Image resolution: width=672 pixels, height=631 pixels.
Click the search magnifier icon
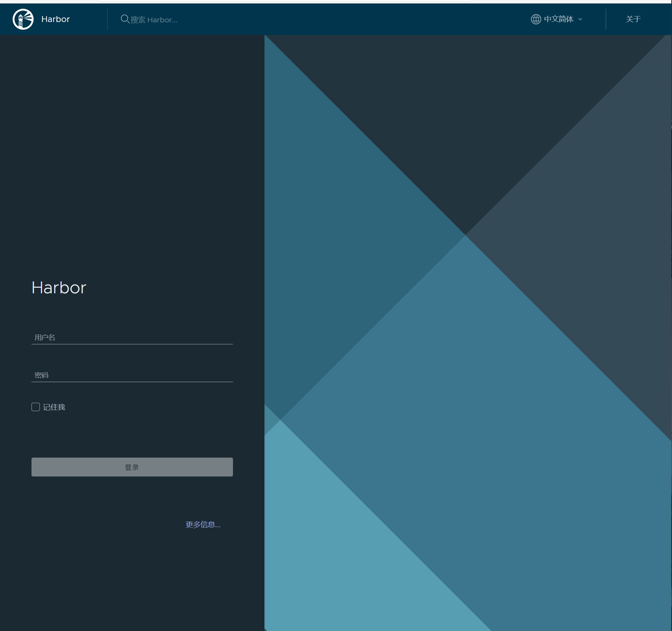pos(125,19)
